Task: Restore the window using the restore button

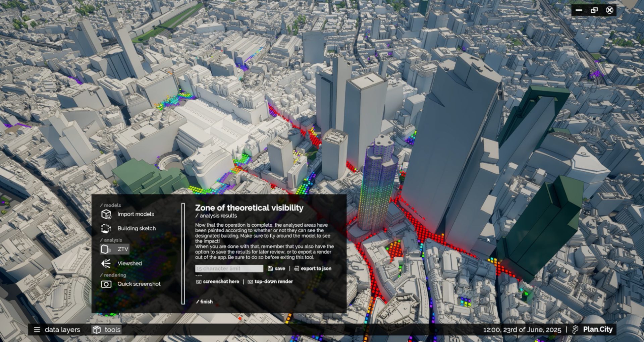Action: point(594,10)
